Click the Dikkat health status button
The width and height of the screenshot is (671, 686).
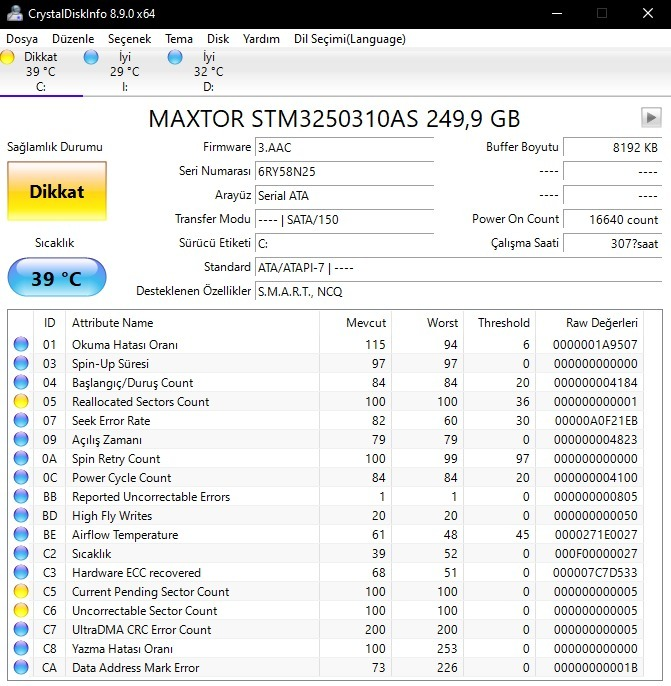(56, 191)
